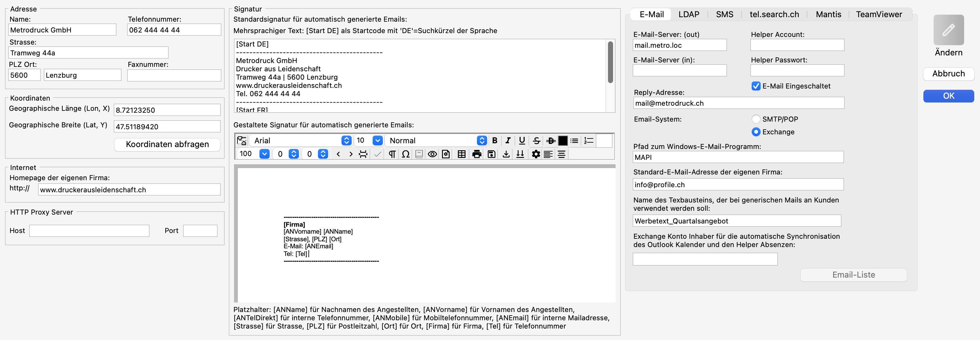Open the black text color swatch
The image size is (980, 340).
pyautogui.click(x=563, y=140)
